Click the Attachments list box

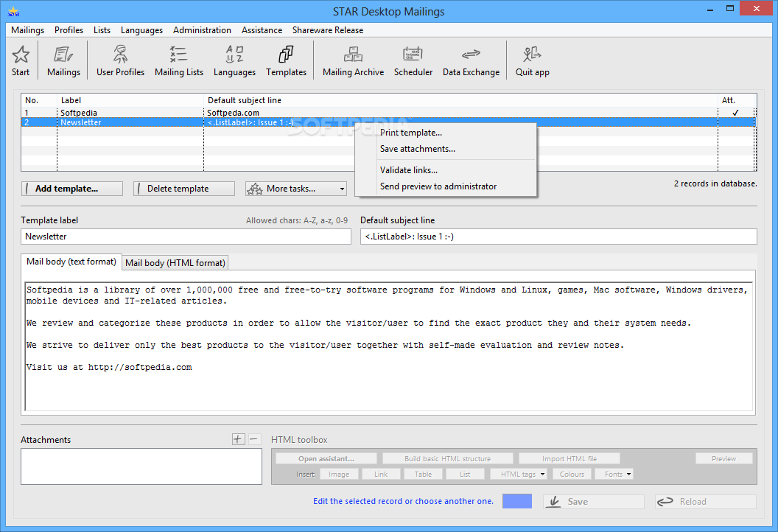(x=141, y=466)
